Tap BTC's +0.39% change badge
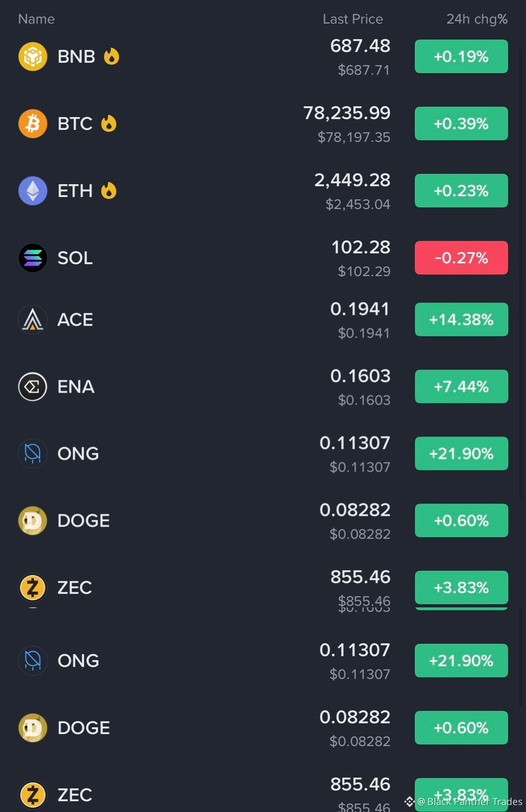Screen dimensions: 526x812 461,123
